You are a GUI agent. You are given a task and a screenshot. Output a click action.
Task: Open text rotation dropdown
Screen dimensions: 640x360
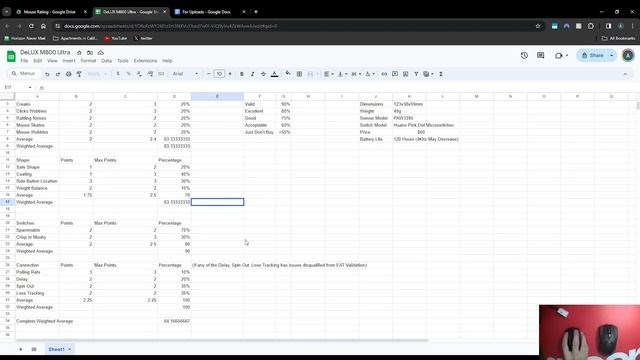(369, 74)
